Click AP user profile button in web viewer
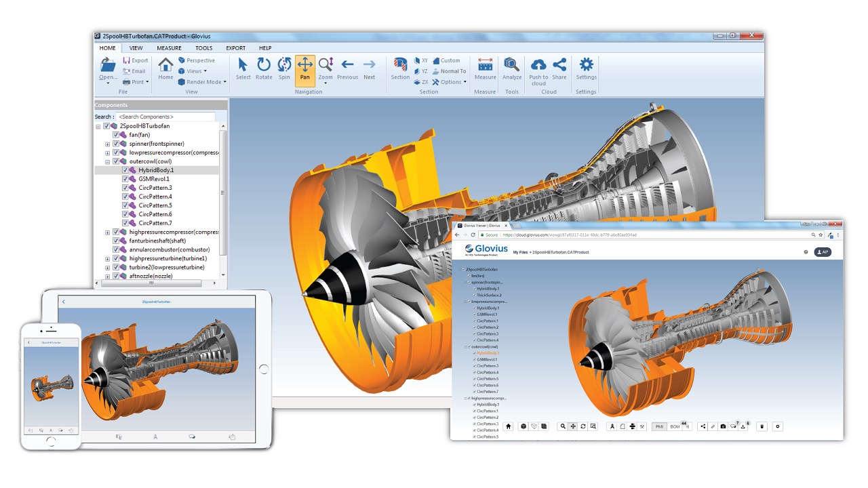Image resolution: width=868 pixels, height=488 pixels. click(823, 251)
